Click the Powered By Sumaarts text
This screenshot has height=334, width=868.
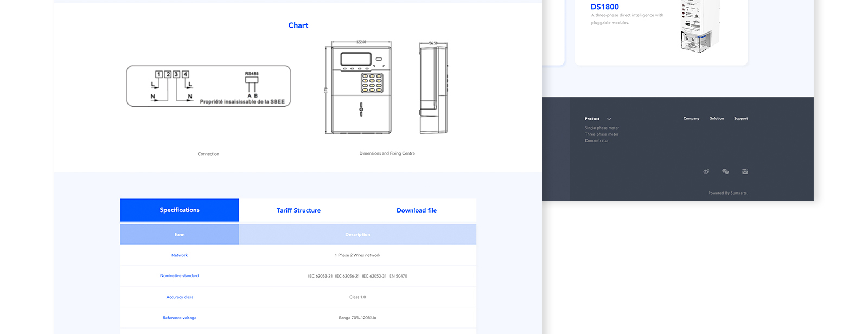click(x=727, y=193)
